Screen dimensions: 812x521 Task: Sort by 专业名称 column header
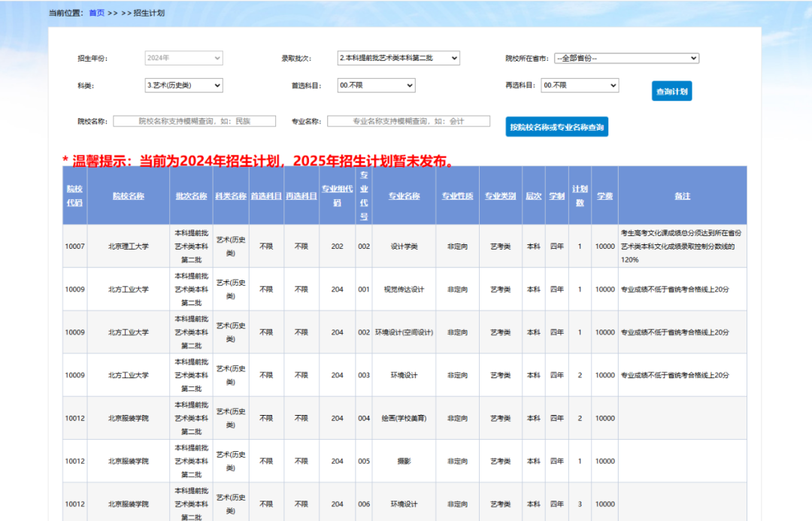point(404,196)
